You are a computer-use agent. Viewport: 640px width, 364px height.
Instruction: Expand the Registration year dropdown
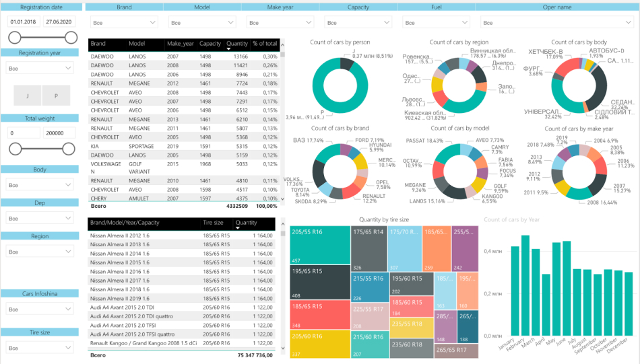(40, 68)
